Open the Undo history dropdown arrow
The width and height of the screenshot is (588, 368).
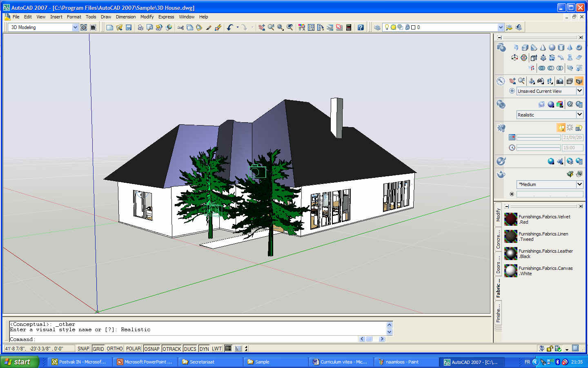pyautogui.click(x=237, y=27)
